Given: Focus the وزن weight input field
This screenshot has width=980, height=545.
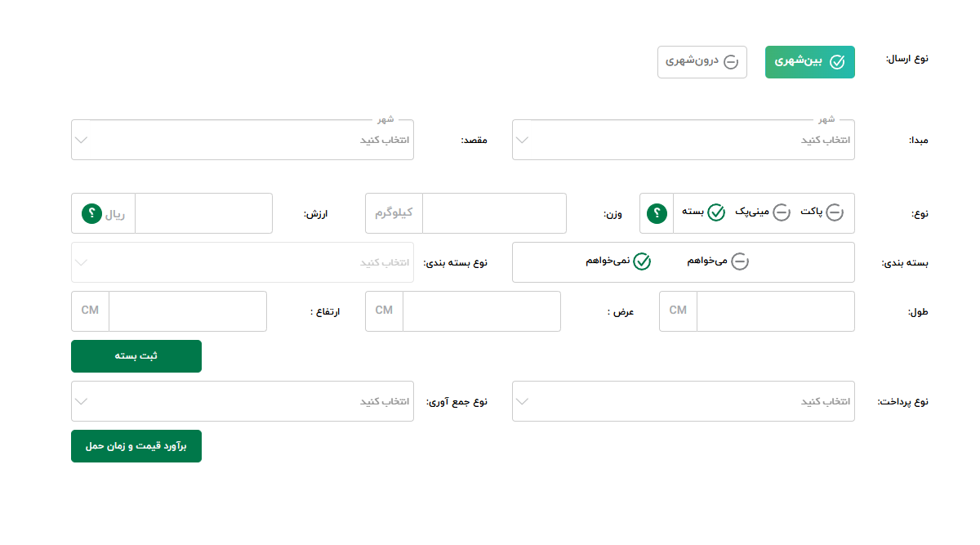Looking at the screenshot, I should click(493, 213).
